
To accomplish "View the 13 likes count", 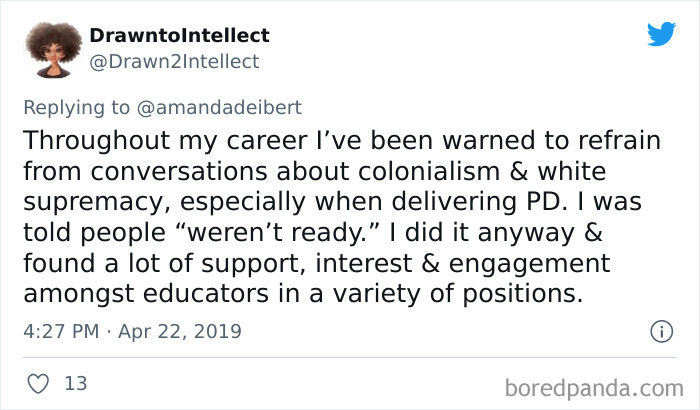I will pos(74,382).
